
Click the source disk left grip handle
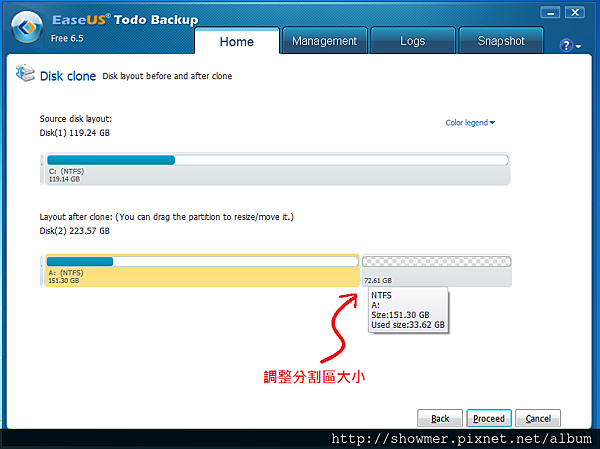click(42, 169)
